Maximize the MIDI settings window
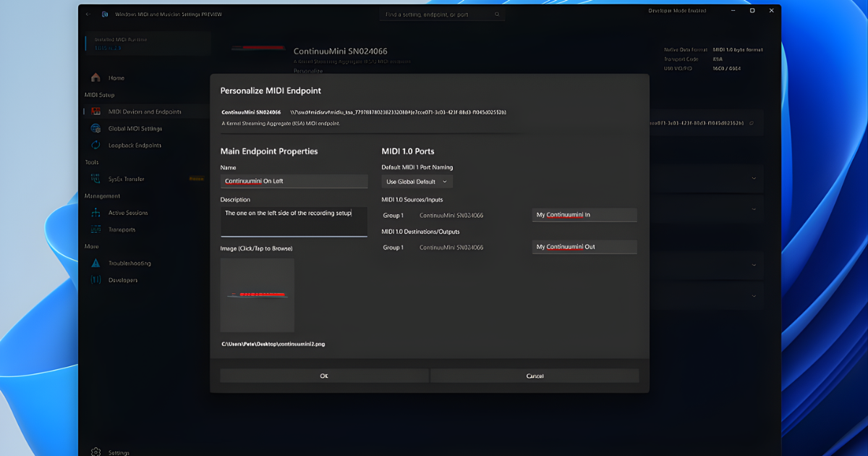 click(752, 11)
